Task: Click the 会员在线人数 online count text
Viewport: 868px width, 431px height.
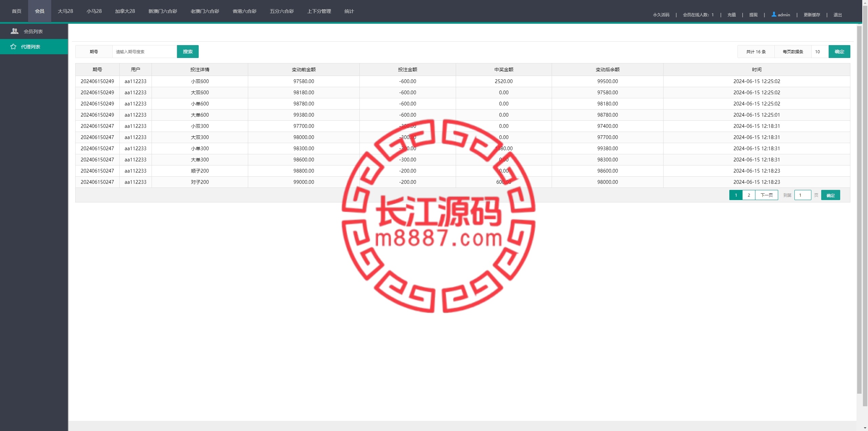Action: 698,15
